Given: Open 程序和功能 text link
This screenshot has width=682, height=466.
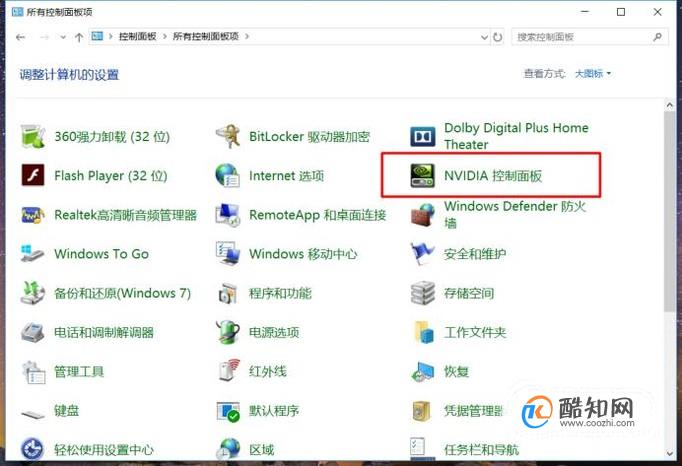Looking at the screenshot, I should [280, 293].
